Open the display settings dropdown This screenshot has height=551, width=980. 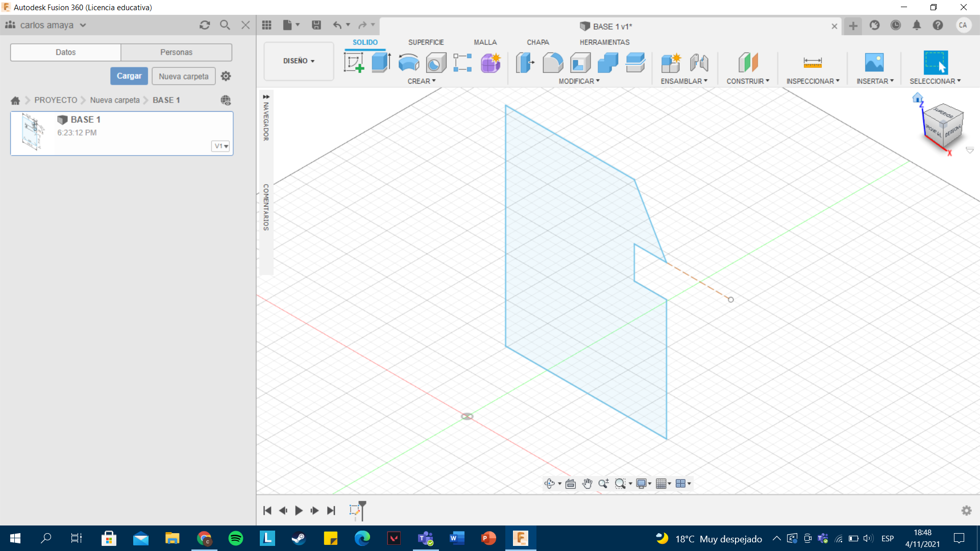[643, 484]
